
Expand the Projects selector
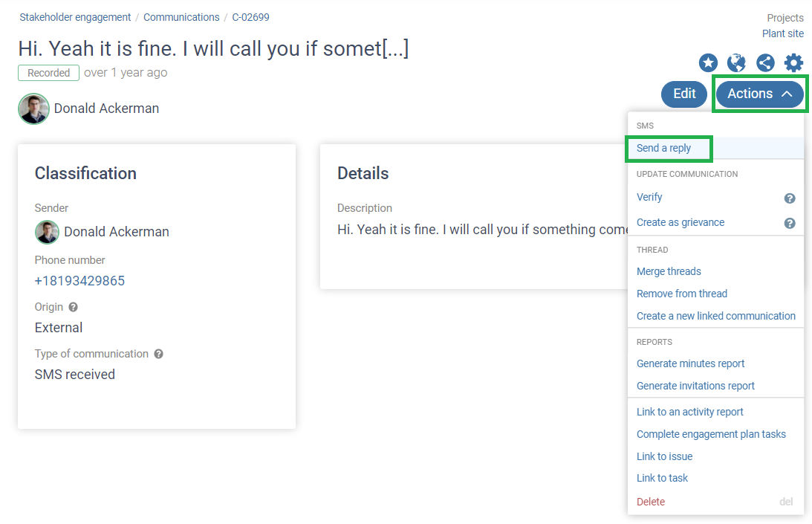click(785, 17)
